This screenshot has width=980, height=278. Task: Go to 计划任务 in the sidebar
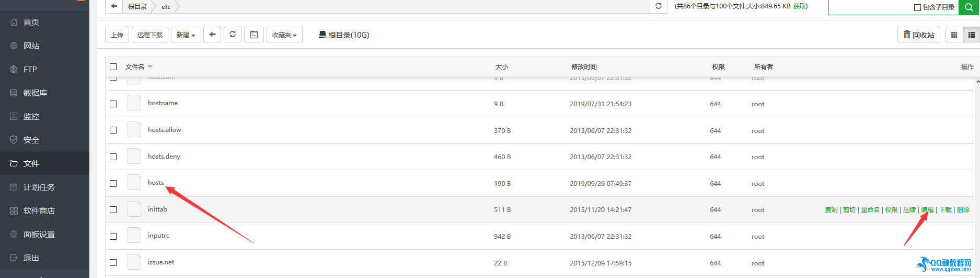pyautogui.click(x=39, y=187)
